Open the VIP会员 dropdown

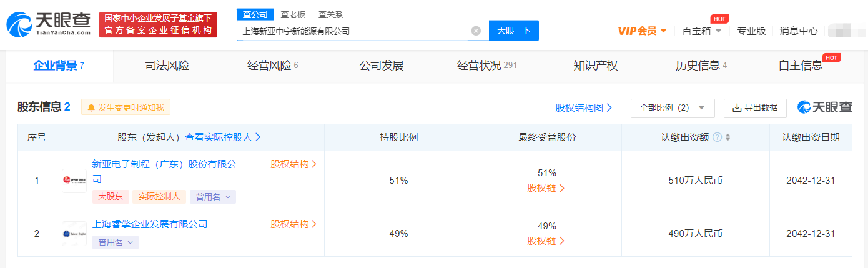(642, 31)
